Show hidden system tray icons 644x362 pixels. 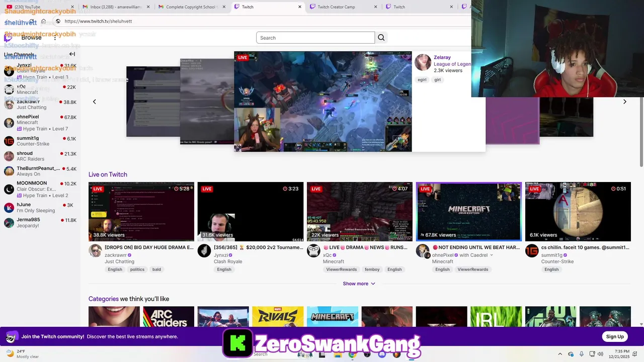tap(560, 354)
